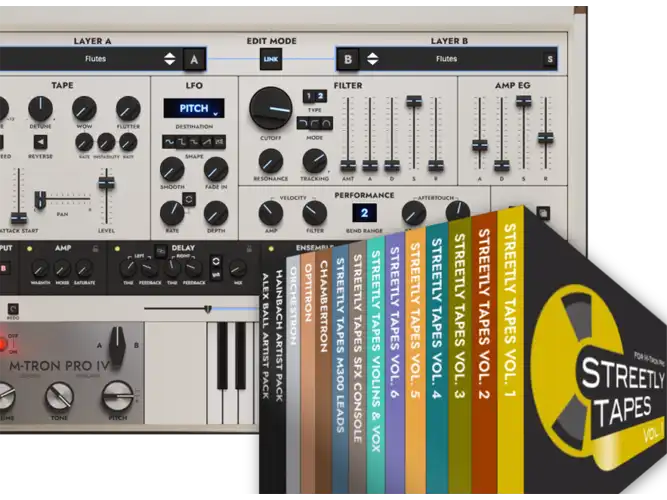Open the Layer B Flutes preset menu

click(446, 59)
